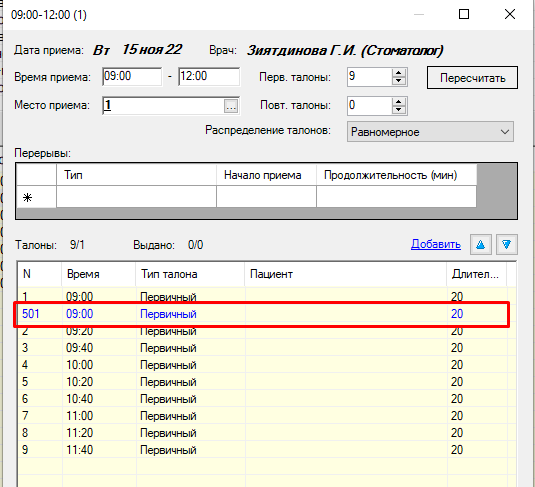Increase primary tickets with the up spinner
Screen dimensions: 535x487
pyautogui.click(x=399, y=73)
